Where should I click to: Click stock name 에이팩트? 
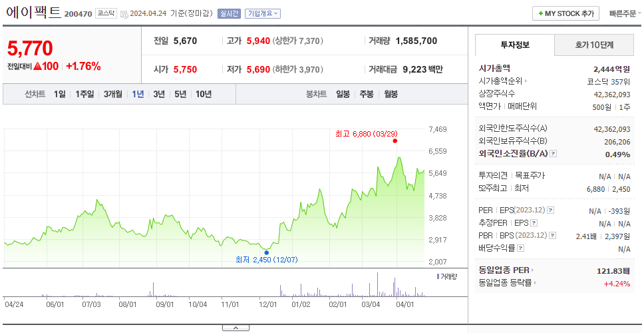pos(33,13)
